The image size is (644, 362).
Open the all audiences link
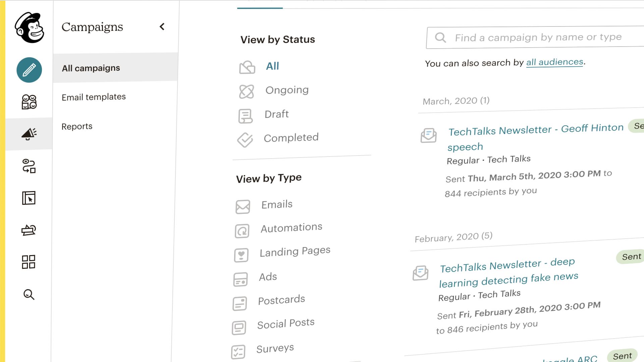pos(555,62)
